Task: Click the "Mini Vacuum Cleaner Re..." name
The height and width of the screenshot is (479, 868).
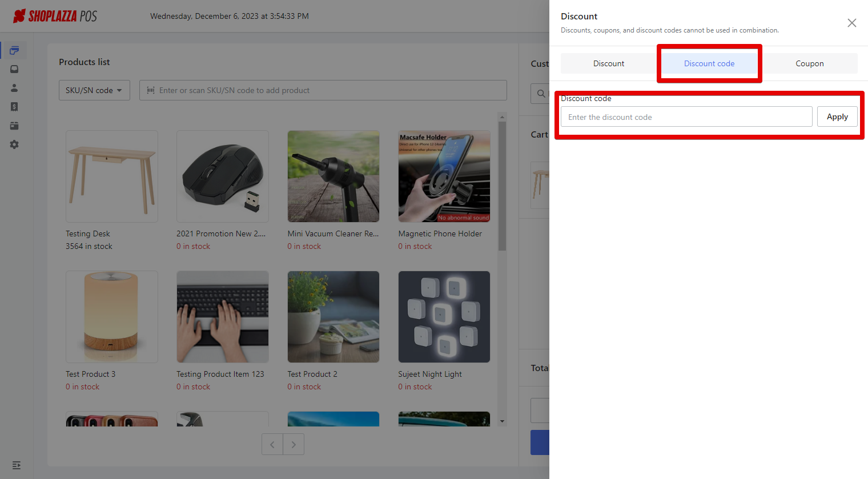Action: tap(333, 234)
